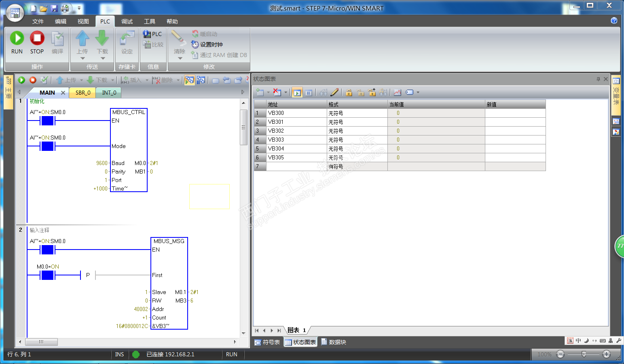Click 比较 compare button
This screenshot has width=624, height=364.
click(153, 44)
